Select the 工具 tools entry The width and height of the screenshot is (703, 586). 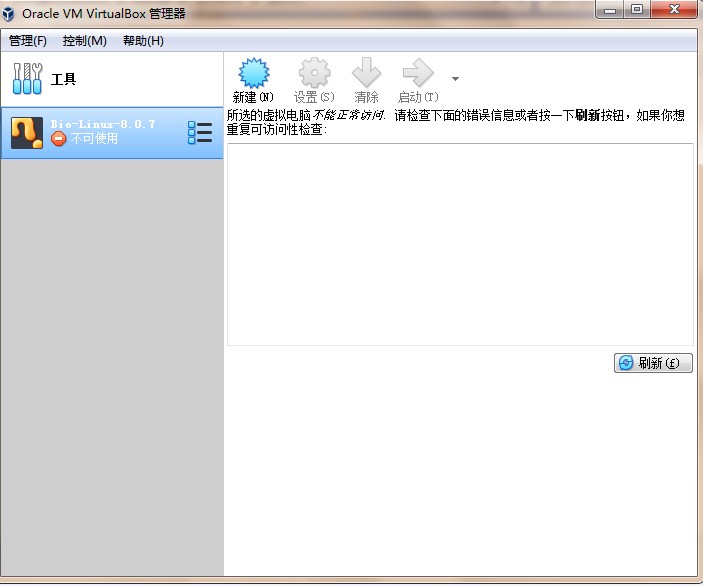112,79
